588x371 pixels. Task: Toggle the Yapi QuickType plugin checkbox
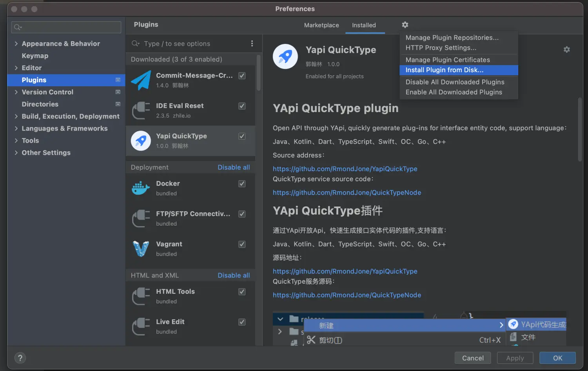[x=242, y=136]
